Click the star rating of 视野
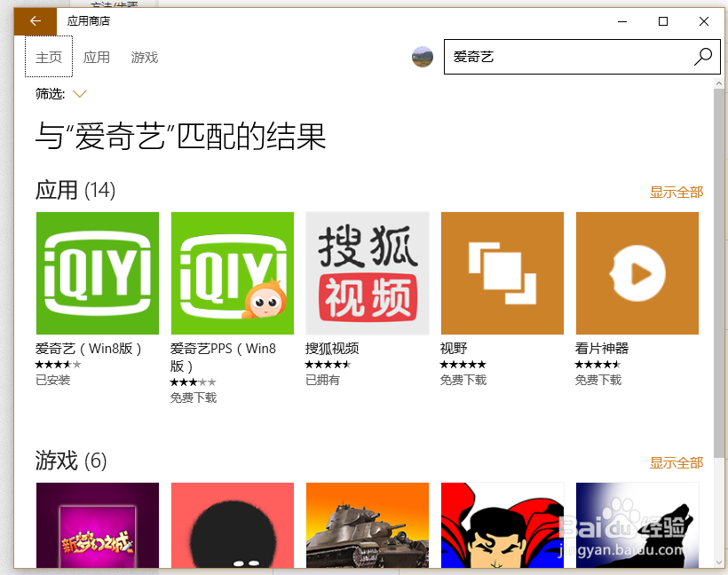Screen dimensions: 728x575 tap(463, 365)
